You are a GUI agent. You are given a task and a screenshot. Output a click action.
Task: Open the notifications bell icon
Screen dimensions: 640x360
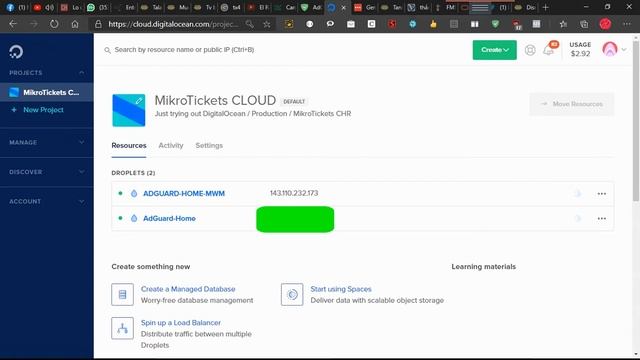549,50
